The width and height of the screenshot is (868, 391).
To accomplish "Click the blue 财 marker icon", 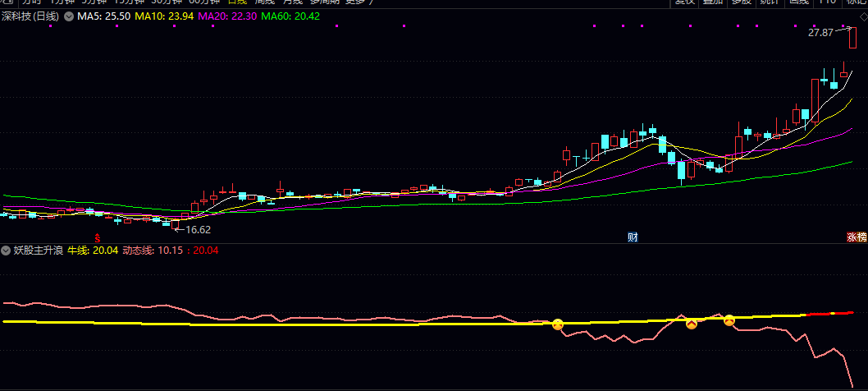I will pos(633,237).
